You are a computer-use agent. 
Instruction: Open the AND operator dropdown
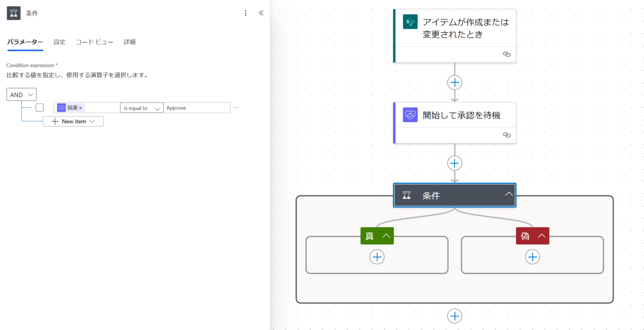21,95
